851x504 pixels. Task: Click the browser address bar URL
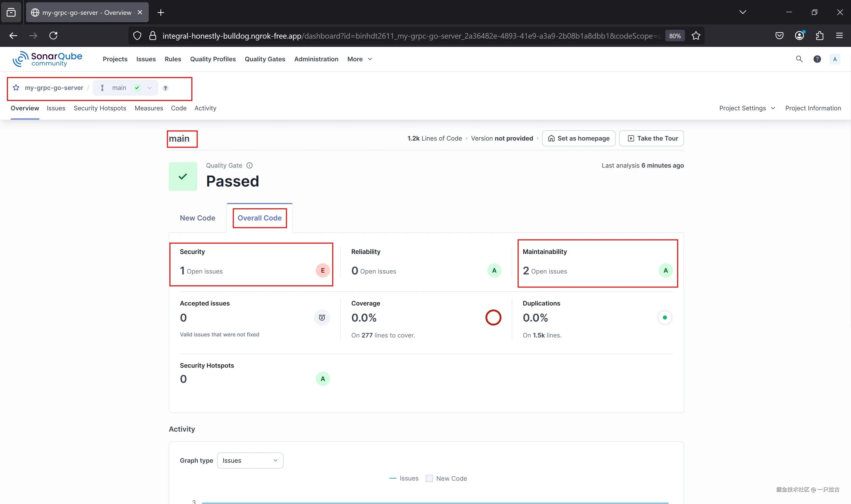(x=408, y=36)
